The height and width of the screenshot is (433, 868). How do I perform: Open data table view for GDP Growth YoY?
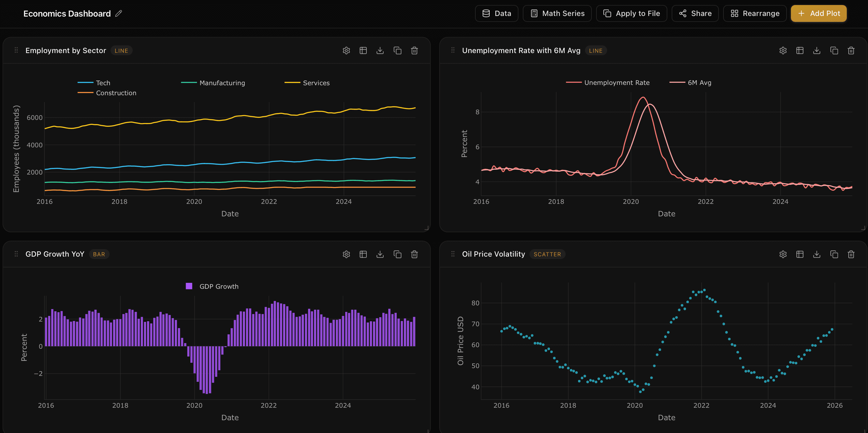click(x=363, y=254)
